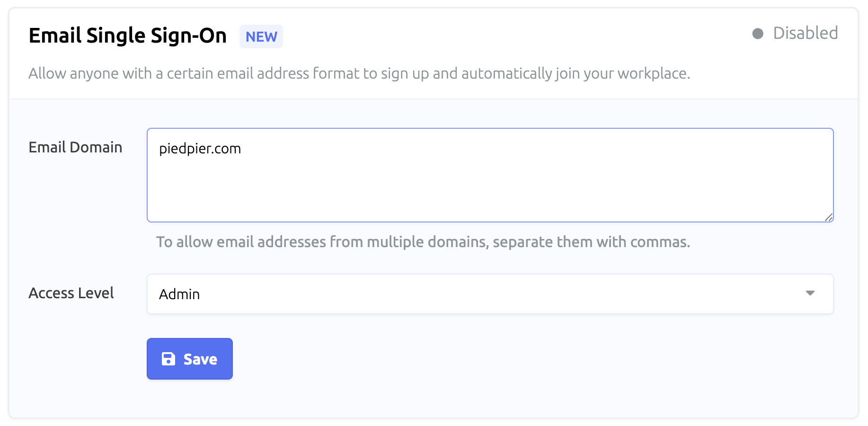Image resolution: width=868 pixels, height=426 pixels.
Task: Click the Disabled status label
Action: click(806, 33)
